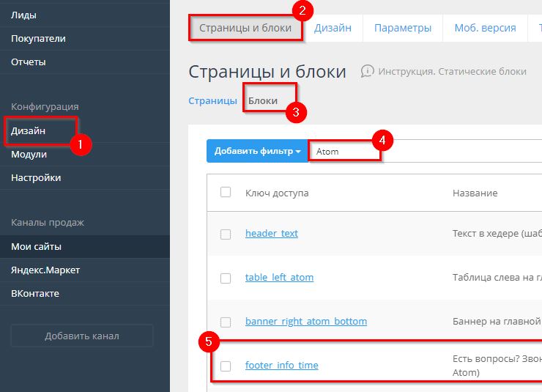This screenshot has height=392, width=542.
Task: Select the table_left_atom row checkbox
Action: click(x=226, y=278)
